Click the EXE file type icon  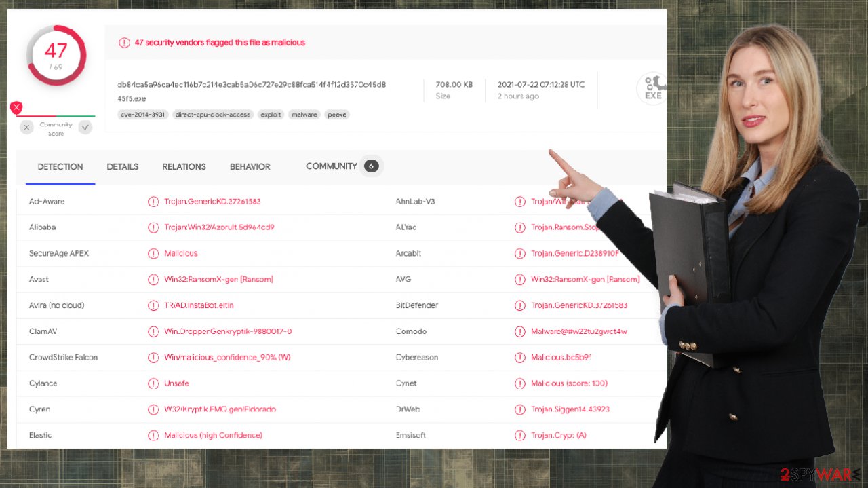(x=652, y=89)
